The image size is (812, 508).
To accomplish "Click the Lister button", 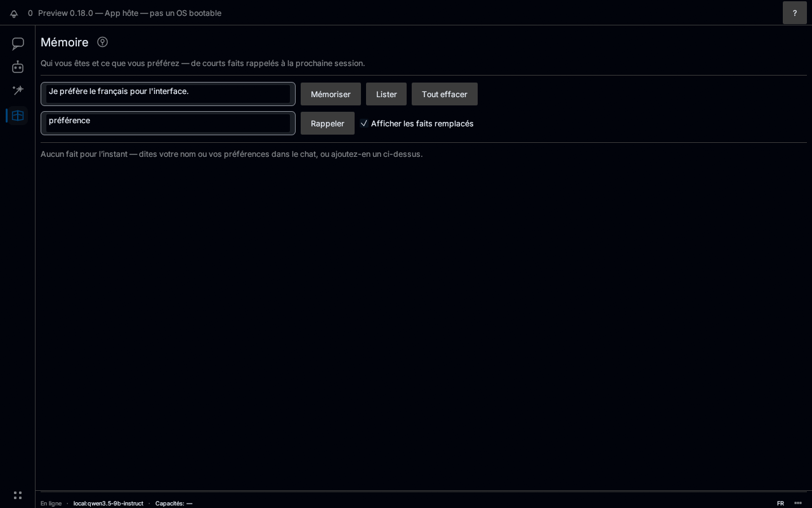I will click(386, 94).
